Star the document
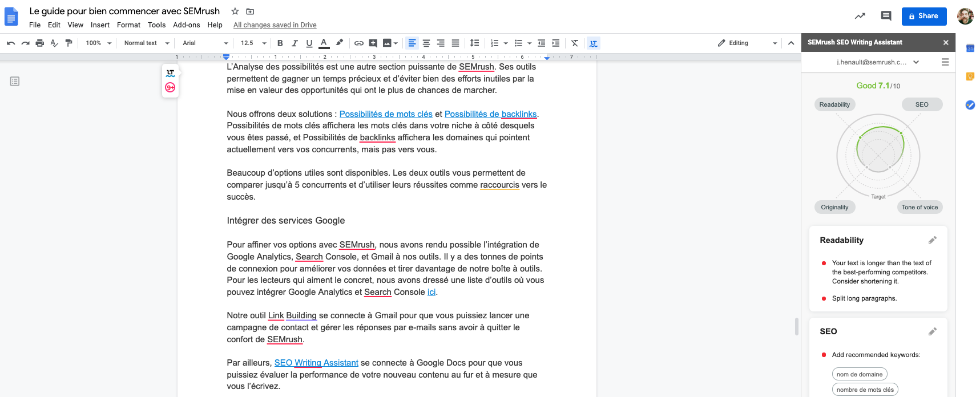 click(x=235, y=11)
